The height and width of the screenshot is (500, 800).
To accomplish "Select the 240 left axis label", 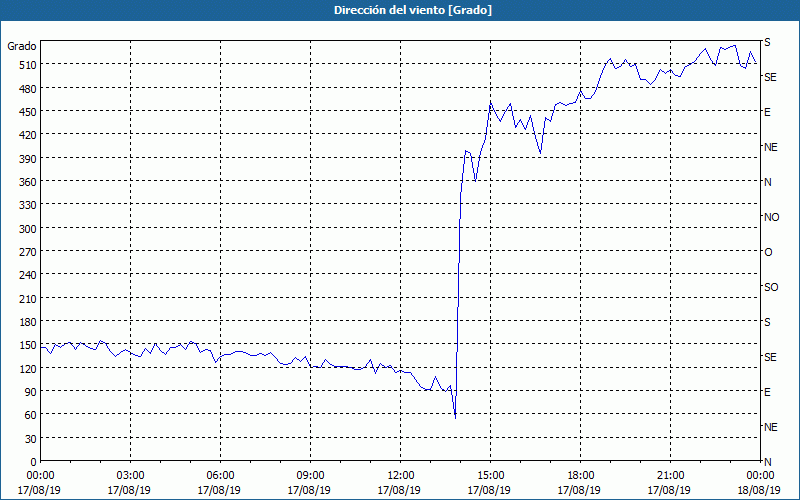I will click(x=29, y=275).
